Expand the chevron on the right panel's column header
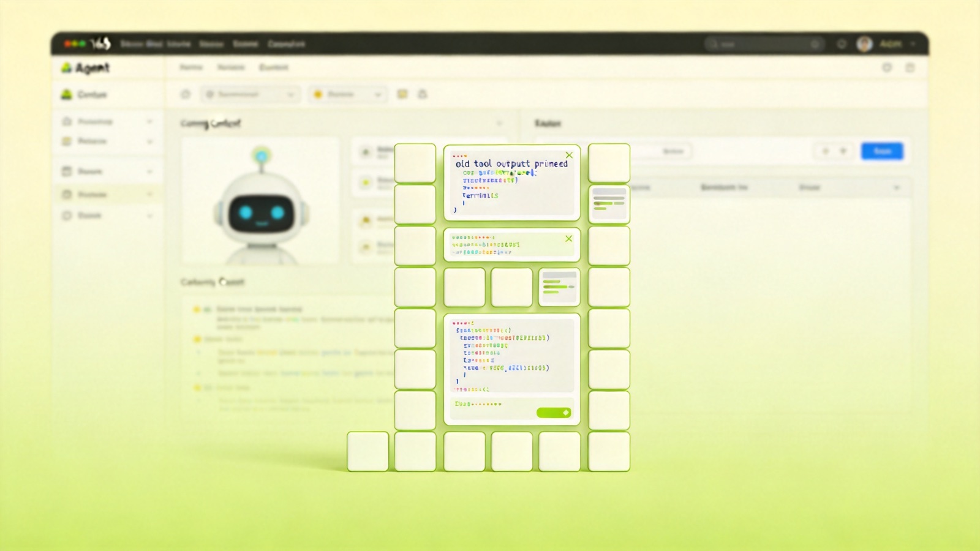The height and width of the screenshot is (551, 980). point(897,187)
